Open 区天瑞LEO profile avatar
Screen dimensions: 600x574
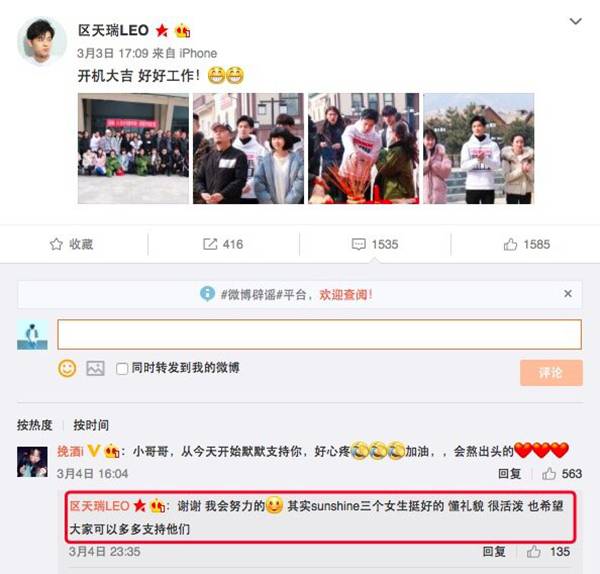click(x=42, y=41)
